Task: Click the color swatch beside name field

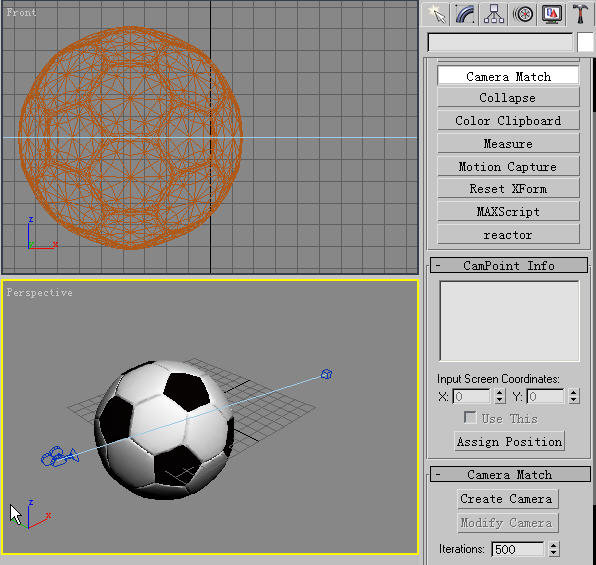Action: 585,42
